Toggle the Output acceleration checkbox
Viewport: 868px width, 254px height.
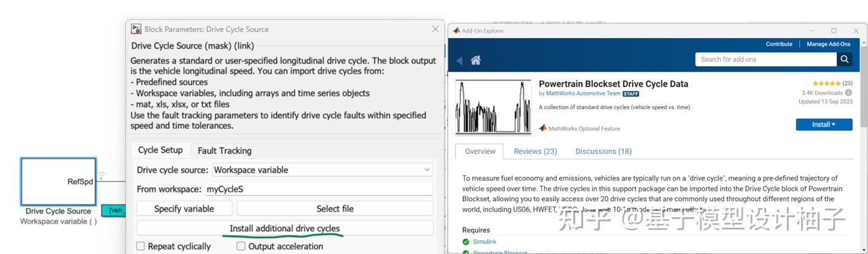(241, 246)
